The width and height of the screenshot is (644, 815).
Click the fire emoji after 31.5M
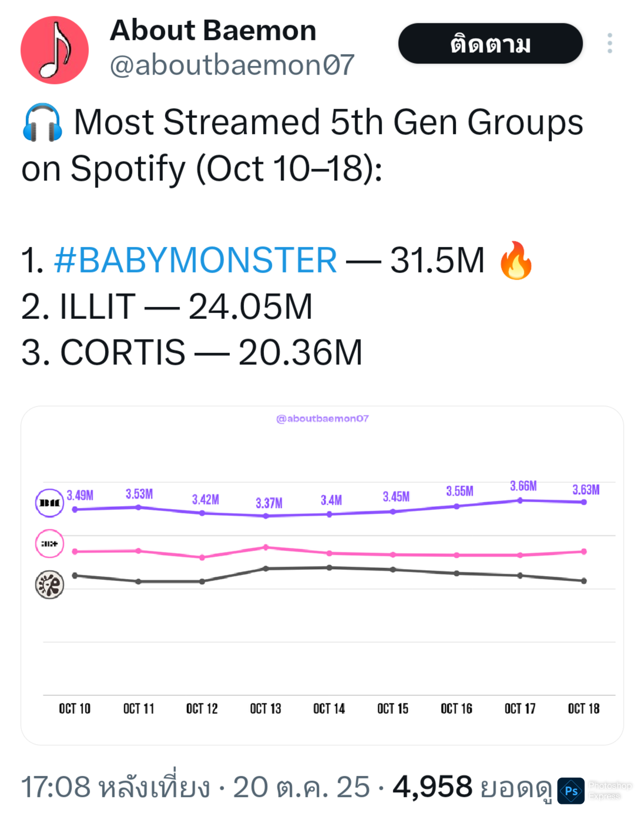coord(516,261)
